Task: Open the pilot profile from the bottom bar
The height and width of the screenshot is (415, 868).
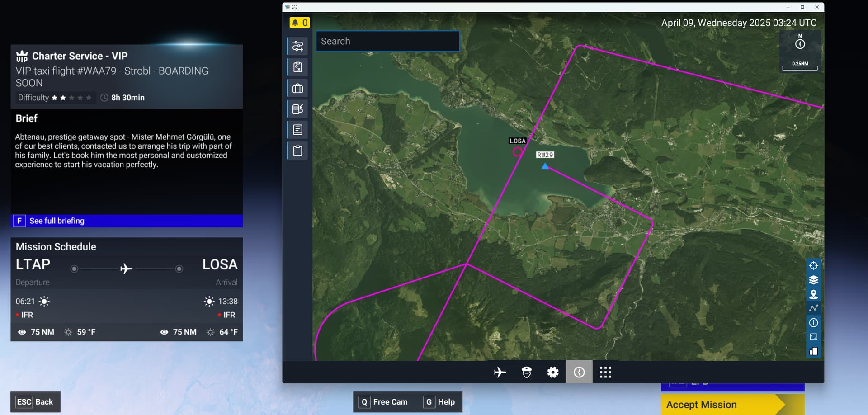Action: click(x=526, y=372)
